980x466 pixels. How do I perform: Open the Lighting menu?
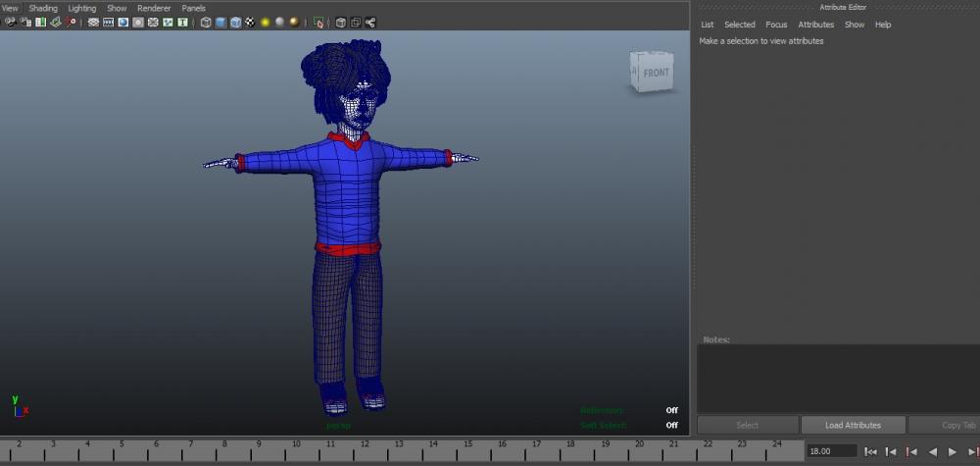(x=81, y=8)
